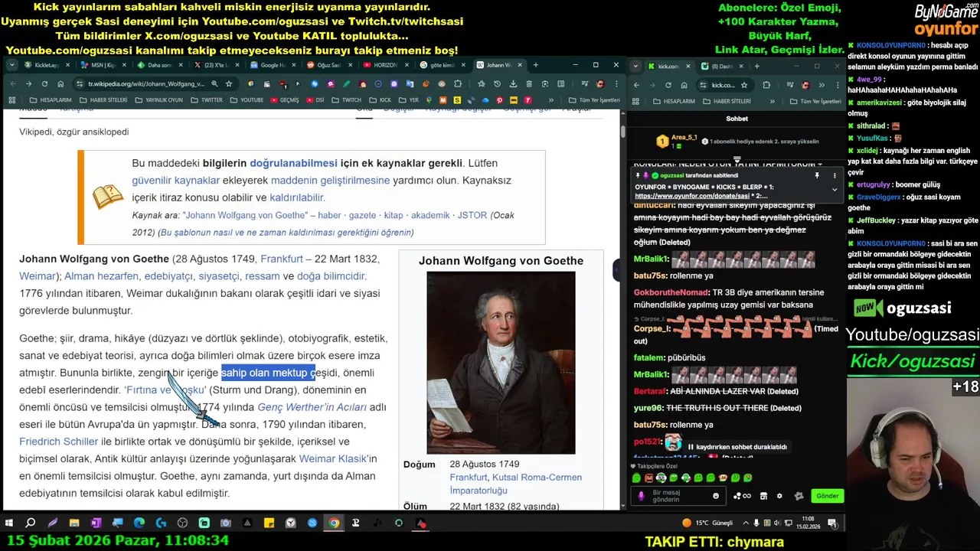Expand hidden bookmarks chevron in kick window

coord(773,101)
